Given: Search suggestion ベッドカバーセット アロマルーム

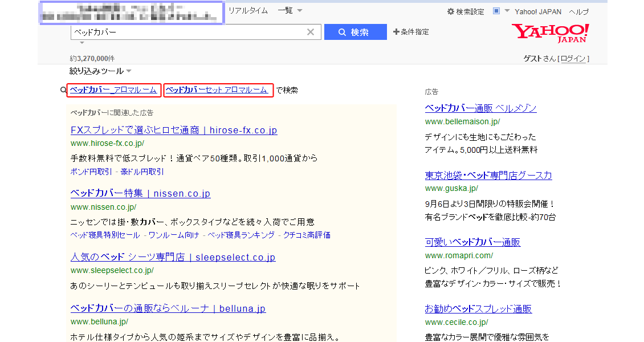Looking at the screenshot, I should 218,90.
